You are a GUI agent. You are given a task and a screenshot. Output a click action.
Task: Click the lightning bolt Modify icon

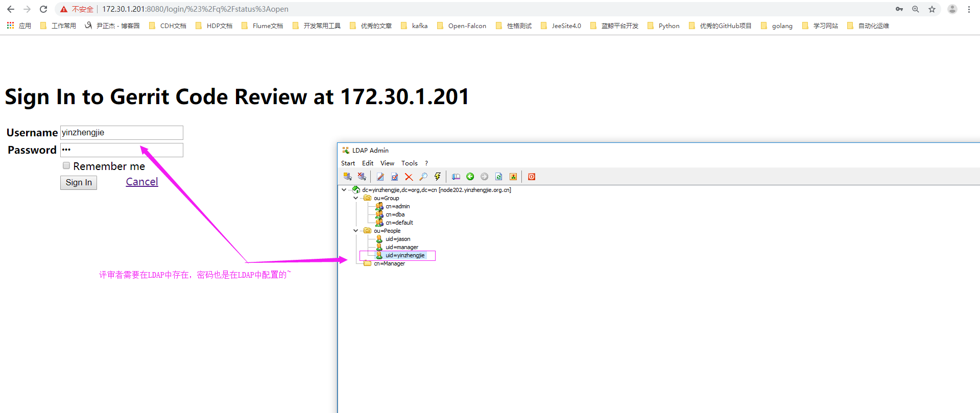point(438,177)
